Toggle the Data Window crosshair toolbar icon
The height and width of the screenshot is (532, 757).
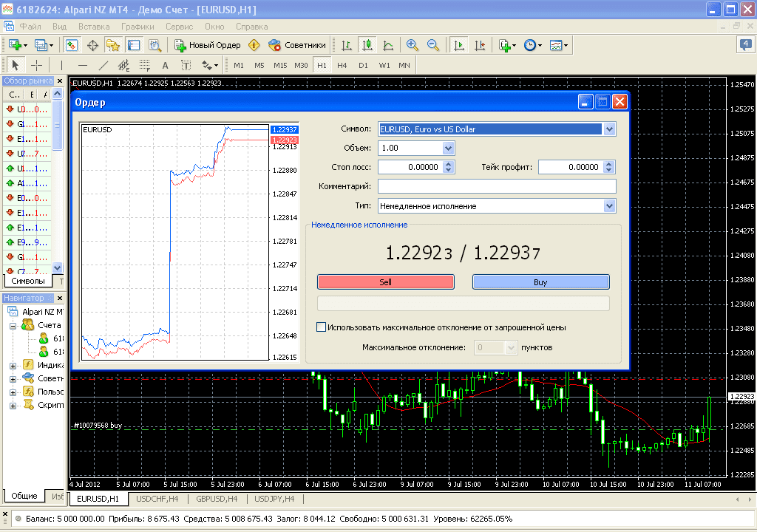92,45
